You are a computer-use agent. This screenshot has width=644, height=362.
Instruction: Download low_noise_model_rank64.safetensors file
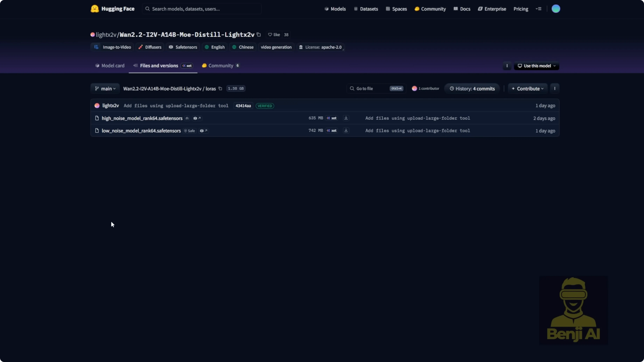346,130
